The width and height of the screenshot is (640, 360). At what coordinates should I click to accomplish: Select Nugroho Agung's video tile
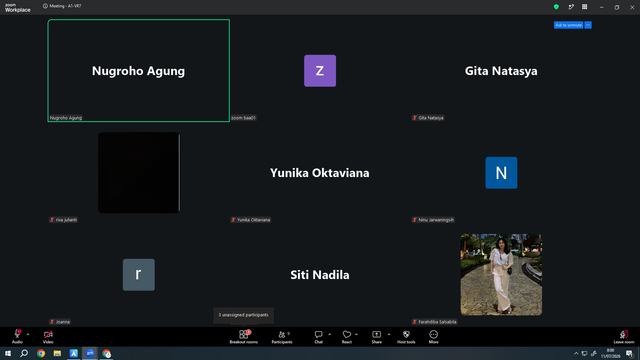(138, 71)
